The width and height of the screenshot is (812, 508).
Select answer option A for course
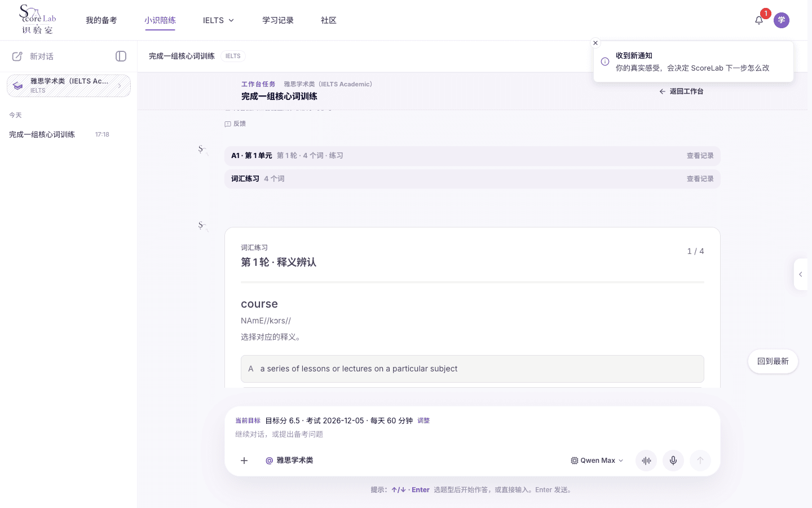[473, 369]
